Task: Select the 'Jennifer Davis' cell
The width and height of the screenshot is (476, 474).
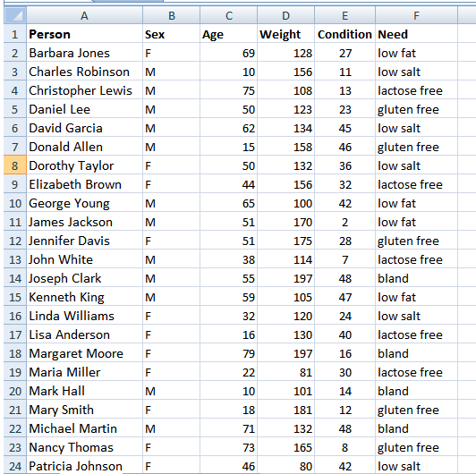Action: (84, 241)
